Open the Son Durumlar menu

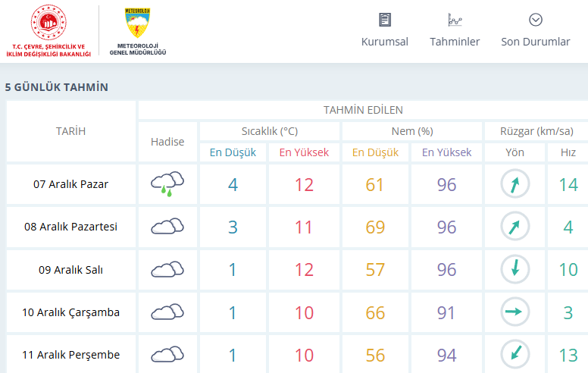(535, 42)
